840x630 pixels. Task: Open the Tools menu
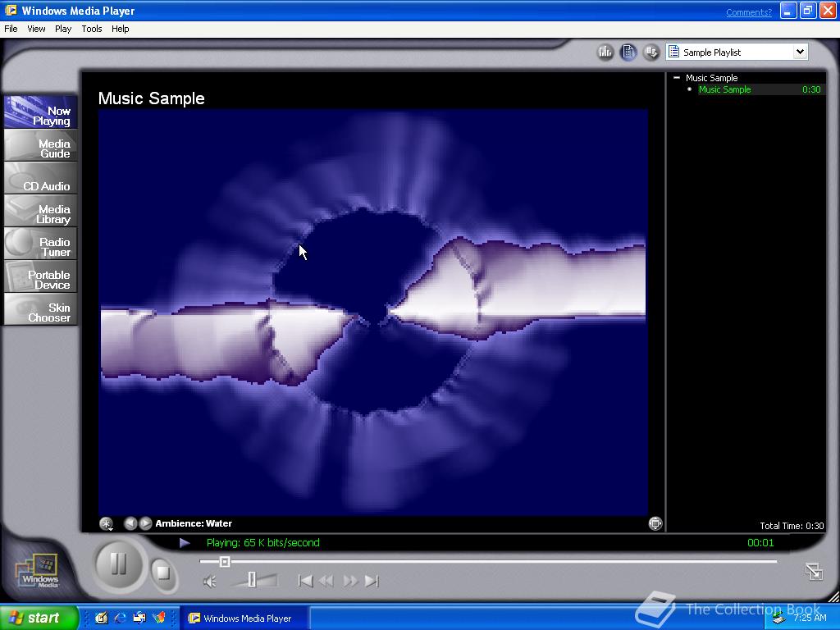tap(92, 29)
